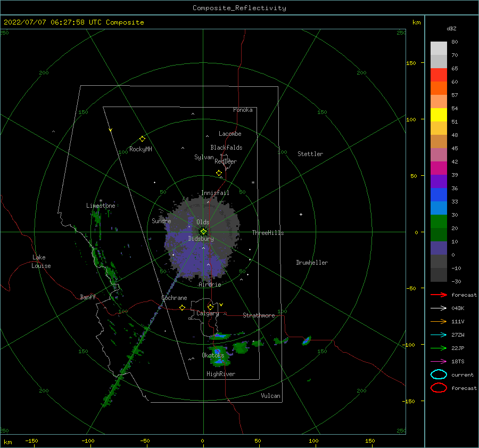Click the Innisfail label
This screenshot has width=479, height=448.
(x=215, y=193)
